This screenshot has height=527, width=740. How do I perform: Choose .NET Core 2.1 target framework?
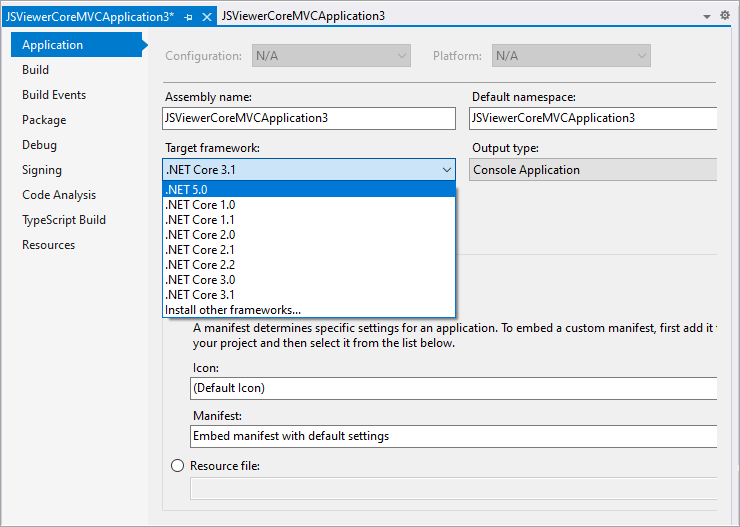point(309,250)
